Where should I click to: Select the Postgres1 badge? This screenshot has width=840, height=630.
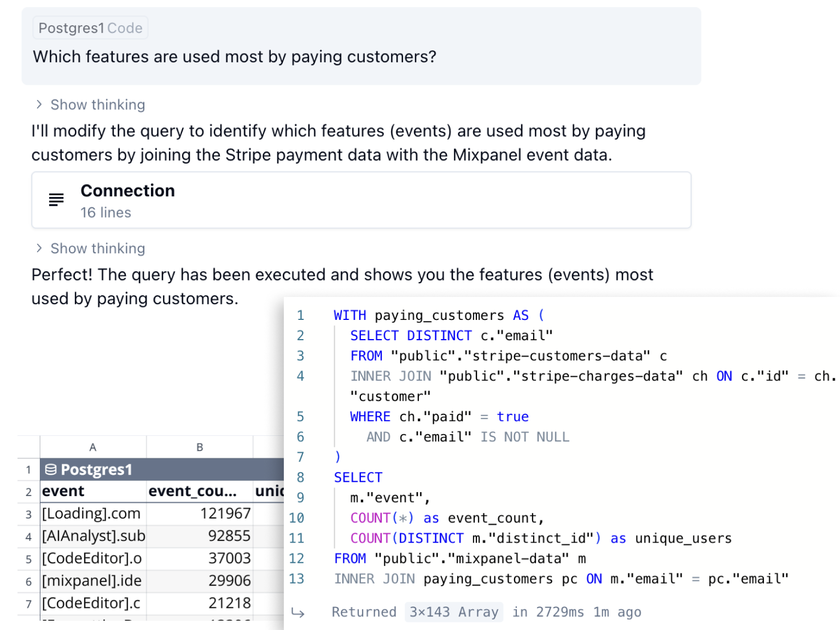(x=71, y=27)
